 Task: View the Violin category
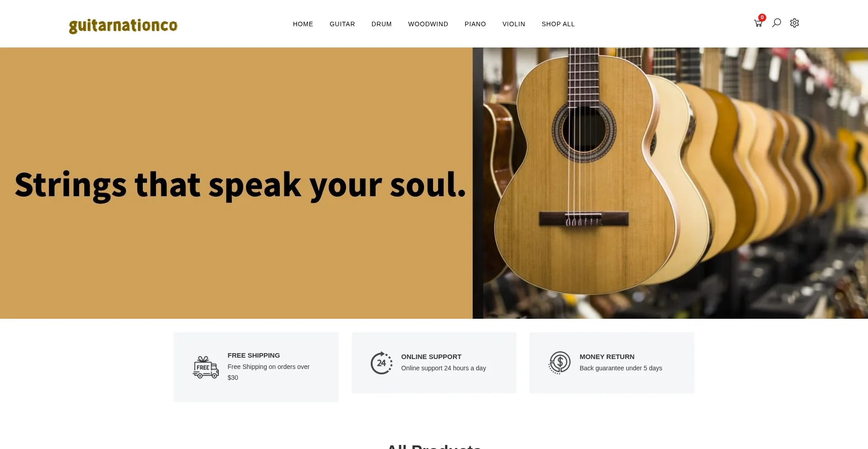(514, 24)
